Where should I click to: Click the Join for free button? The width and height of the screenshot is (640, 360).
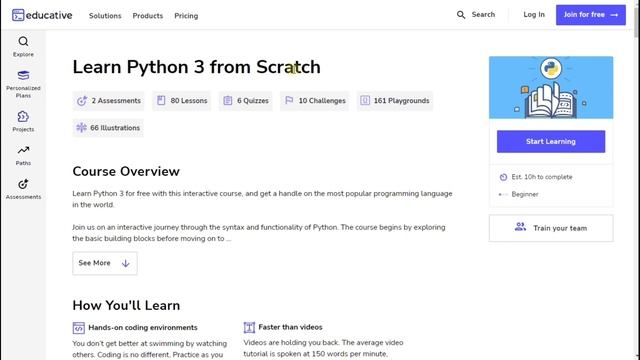[591, 15]
